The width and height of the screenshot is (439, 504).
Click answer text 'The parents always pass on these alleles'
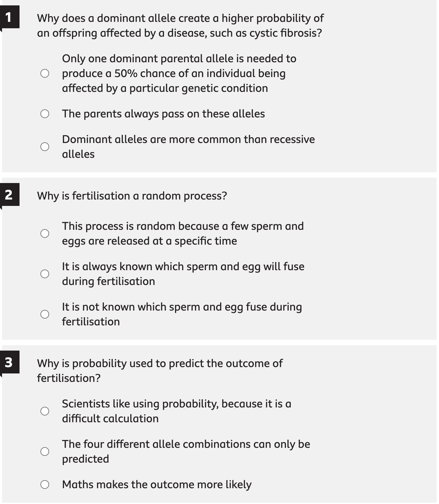163,114
